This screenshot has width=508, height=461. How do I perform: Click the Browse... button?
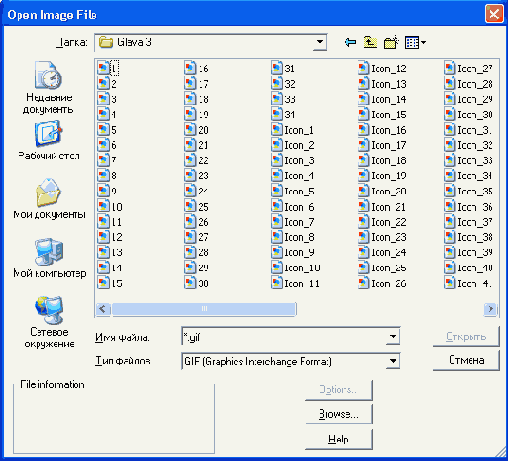[x=339, y=414]
